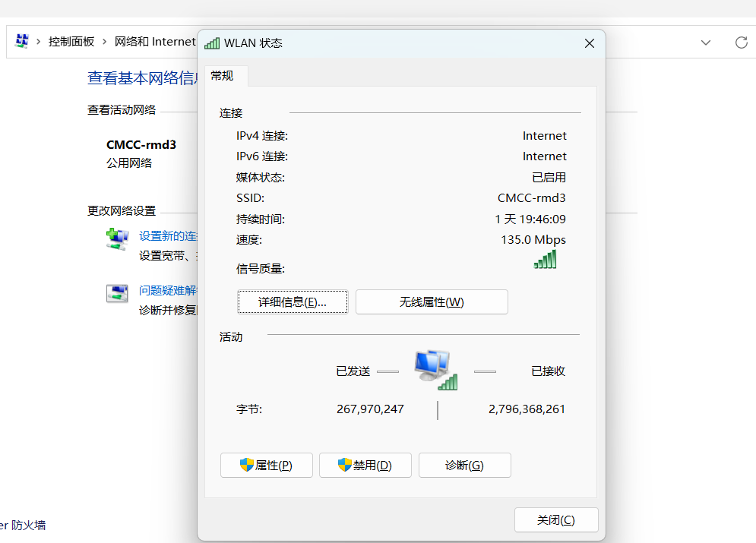Click the WLAN signal icon in dialog title
This screenshot has height=543, width=756.
click(212, 43)
